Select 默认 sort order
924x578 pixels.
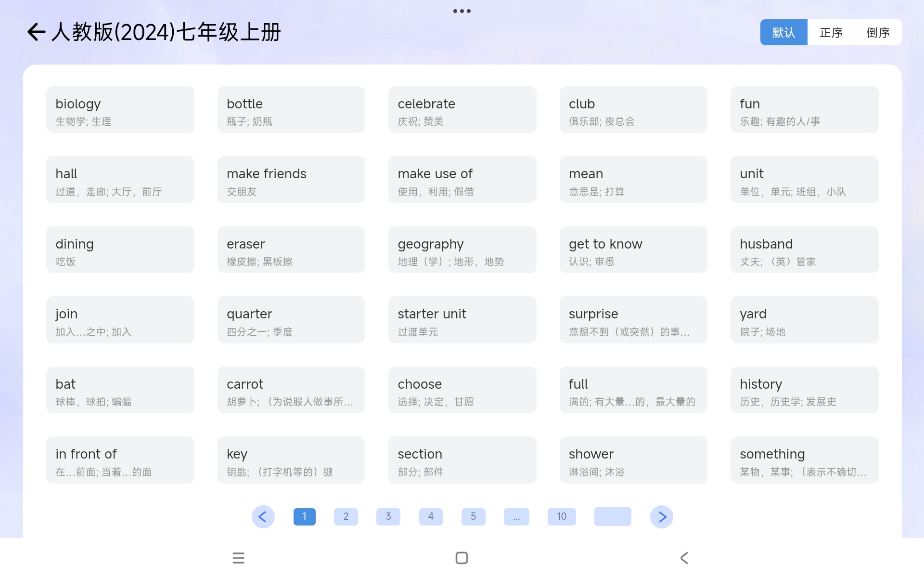point(783,32)
